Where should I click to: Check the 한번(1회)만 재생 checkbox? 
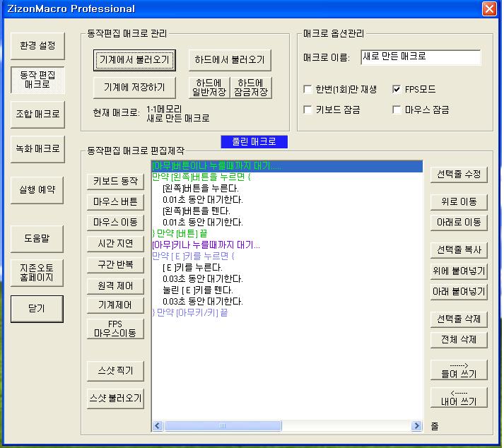click(x=307, y=90)
